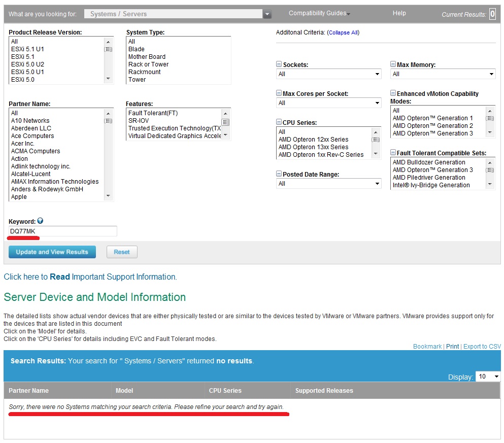Sort by Partner Name column header
The image size is (504, 443).
click(x=28, y=391)
